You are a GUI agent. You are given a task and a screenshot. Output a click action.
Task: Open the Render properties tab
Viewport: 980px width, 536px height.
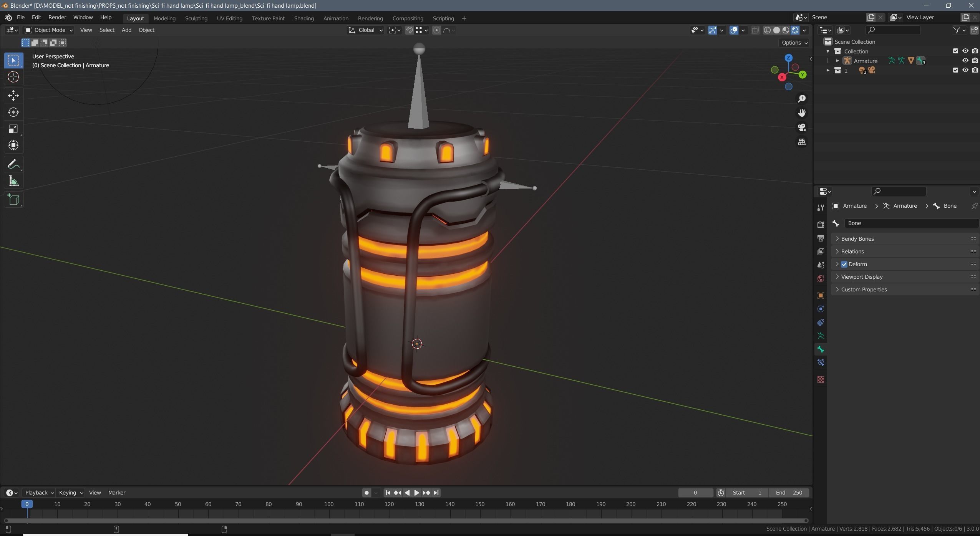pyautogui.click(x=821, y=225)
